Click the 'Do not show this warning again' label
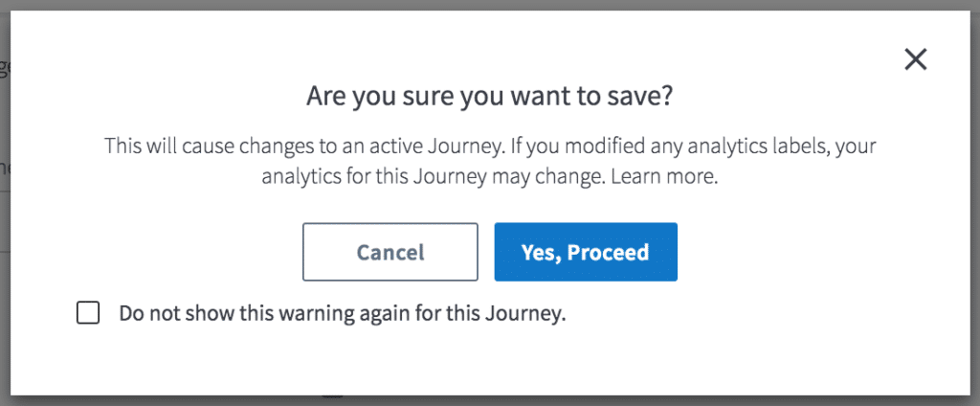The width and height of the screenshot is (980, 406). (x=342, y=313)
